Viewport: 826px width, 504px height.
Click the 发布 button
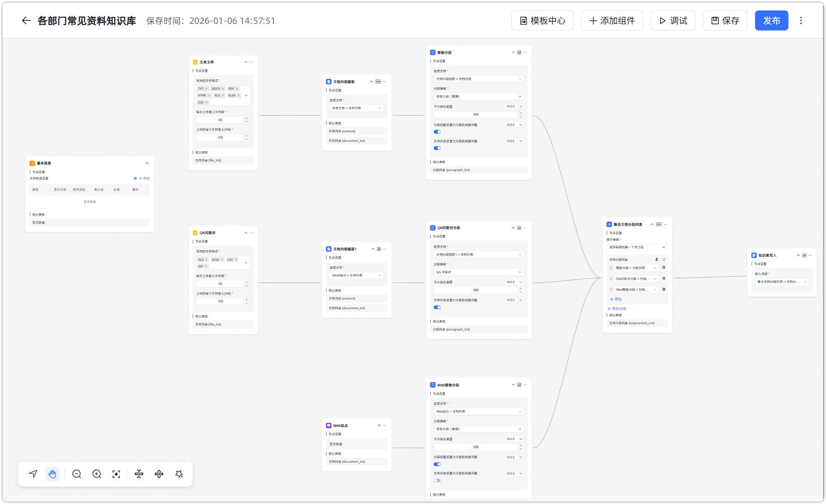click(x=771, y=20)
